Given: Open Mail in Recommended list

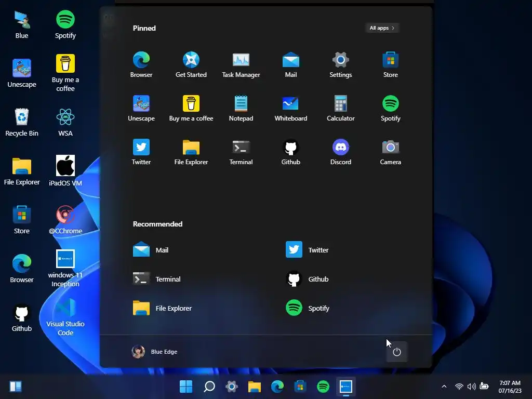Looking at the screenshot, I should point(151,250).
